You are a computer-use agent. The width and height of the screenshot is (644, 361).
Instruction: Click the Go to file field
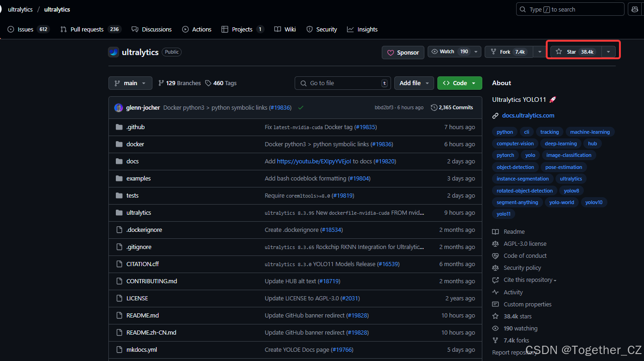click(x=343, y=83)
